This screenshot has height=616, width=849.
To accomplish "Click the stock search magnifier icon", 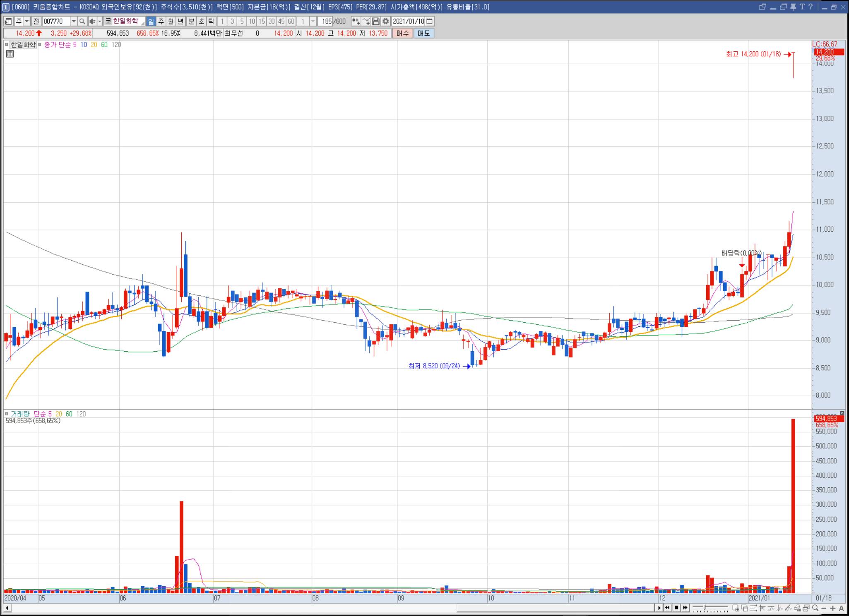I will pyautogui.click(x=82, y=22).
